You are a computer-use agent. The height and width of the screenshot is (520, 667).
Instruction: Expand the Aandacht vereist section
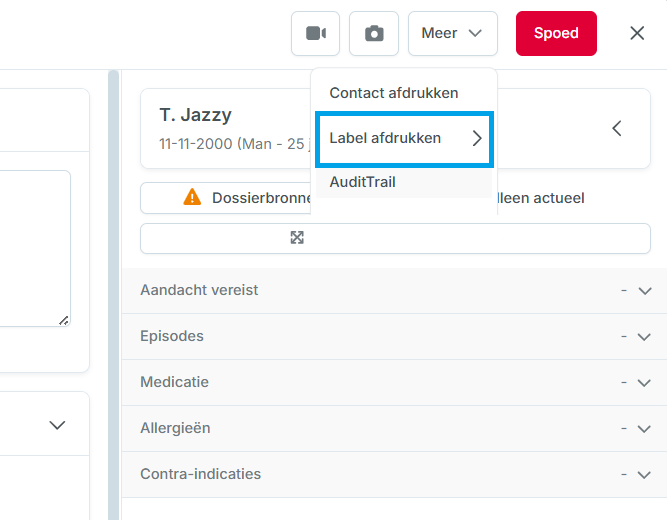tap(394, 291)
